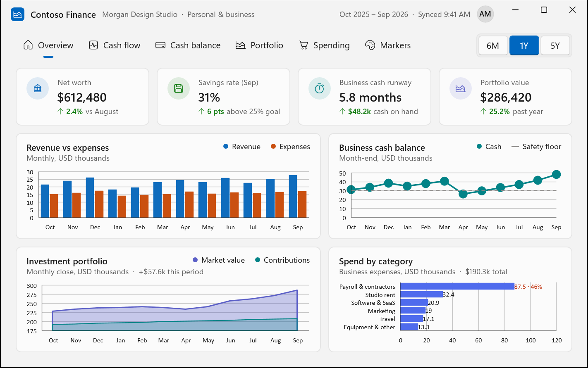Click the Oct 2025 – Sep 2026 date range
588x368 pixels.
pyautogui.click(x=374, y=14)
